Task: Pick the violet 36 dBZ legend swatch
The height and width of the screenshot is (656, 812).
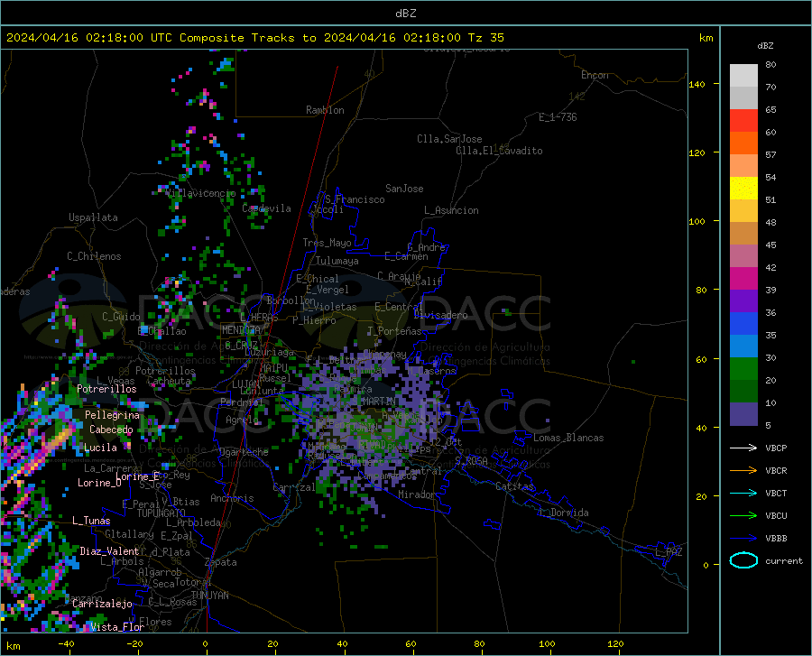Action: click(x=743, y=301)
